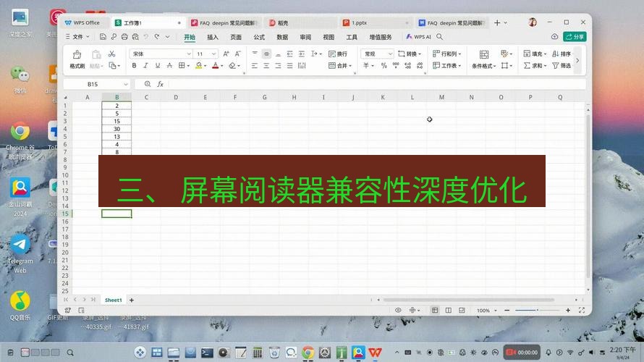Click the Print icon in quick toolbar
The image size is (644, 362).
124,37
